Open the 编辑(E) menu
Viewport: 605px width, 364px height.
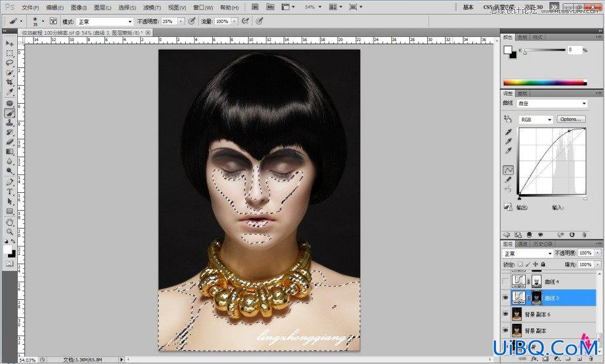55,7
